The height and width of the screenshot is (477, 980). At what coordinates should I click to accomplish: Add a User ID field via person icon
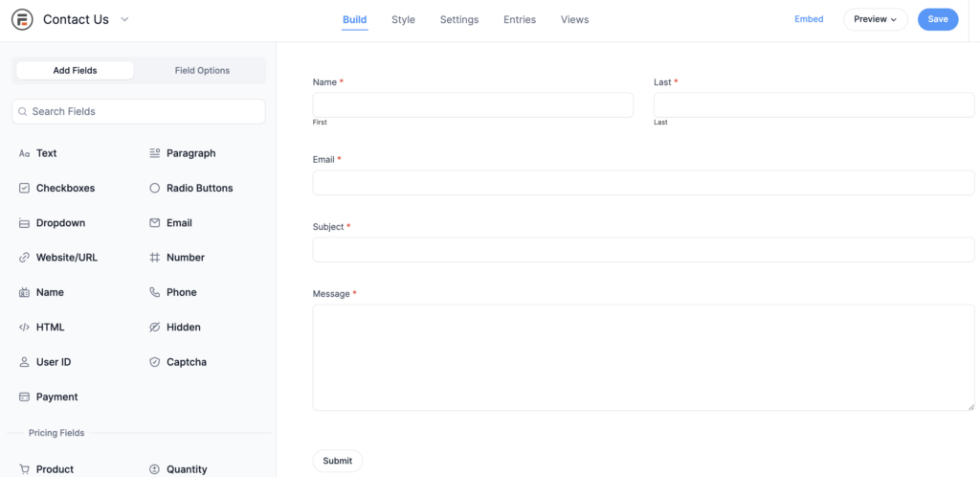point(24,362)
